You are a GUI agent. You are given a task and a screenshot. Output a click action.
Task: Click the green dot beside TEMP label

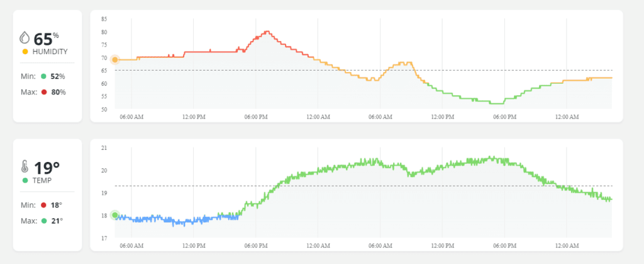coord(25,180)
